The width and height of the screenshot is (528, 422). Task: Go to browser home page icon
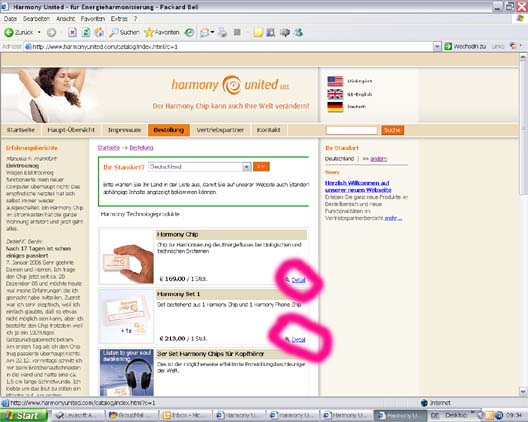pyautogui.click(x=99, y=32)
